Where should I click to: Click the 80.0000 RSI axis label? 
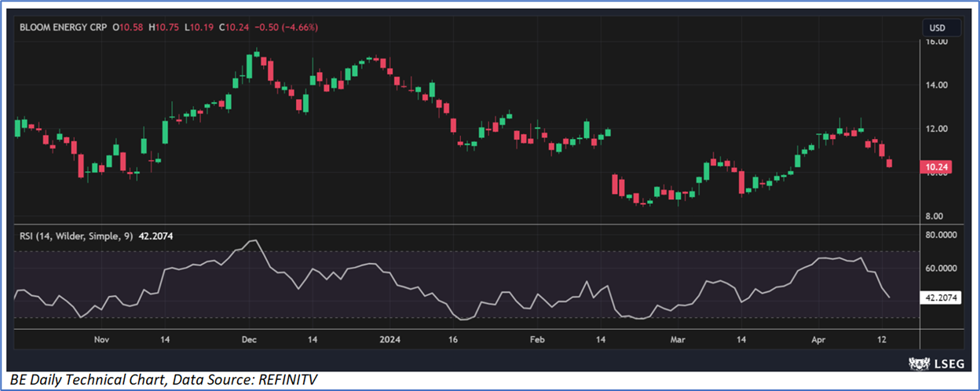942,234
